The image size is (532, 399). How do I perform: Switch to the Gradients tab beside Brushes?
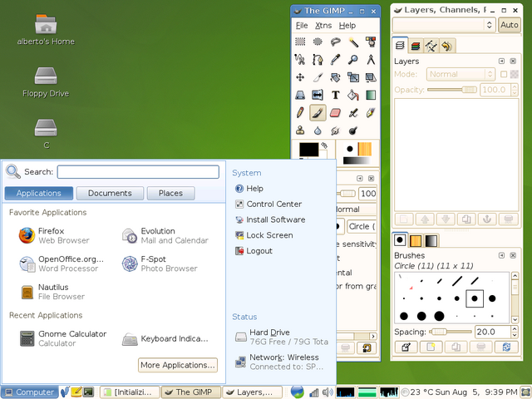[431, 240]
